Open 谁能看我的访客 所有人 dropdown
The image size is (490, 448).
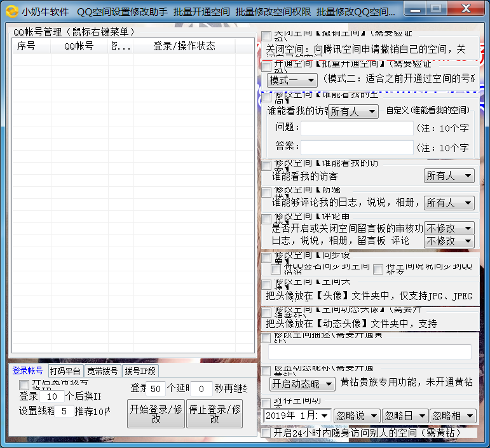pos(449,176)
